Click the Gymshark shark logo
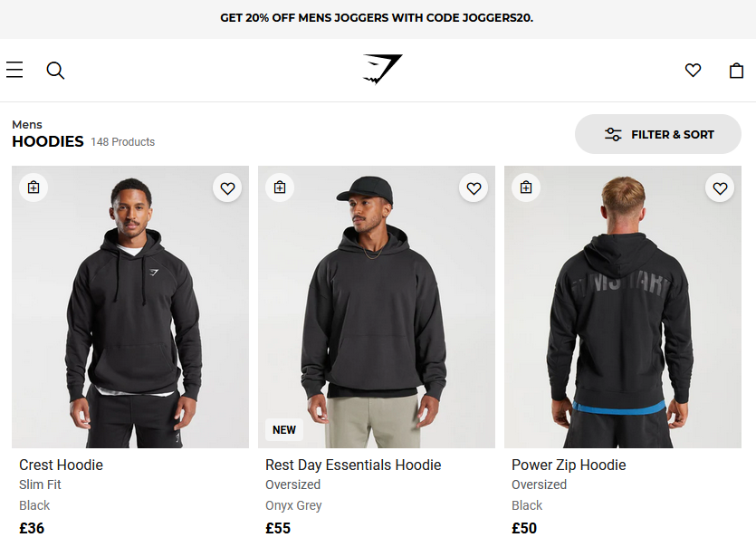Viewport: 756px width, 547px height. pos(382,70)
